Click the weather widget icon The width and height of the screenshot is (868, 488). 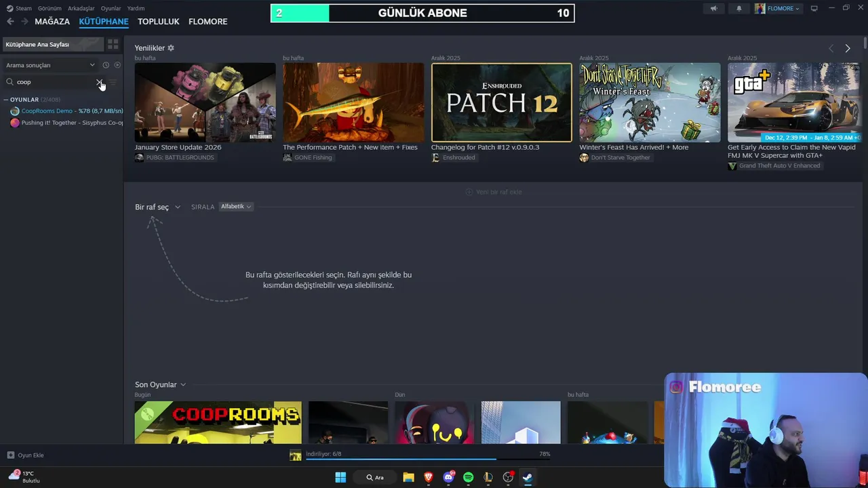(14, 476)
